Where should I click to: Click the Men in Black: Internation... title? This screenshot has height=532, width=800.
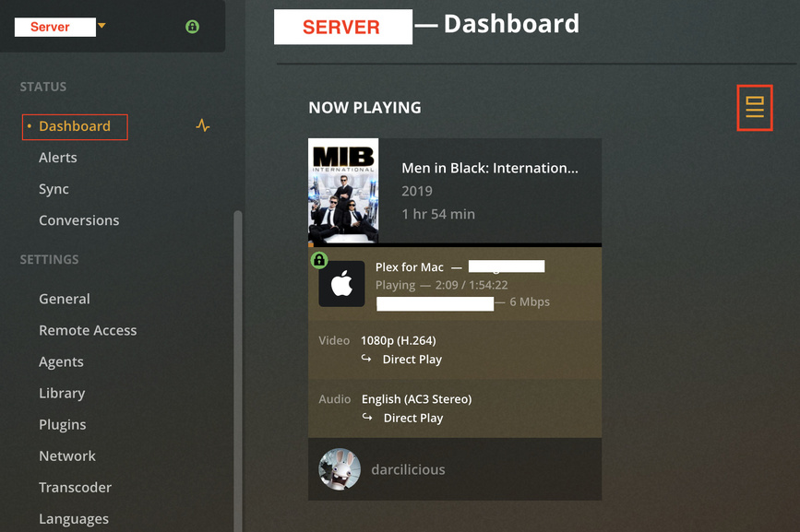(490, 168)
